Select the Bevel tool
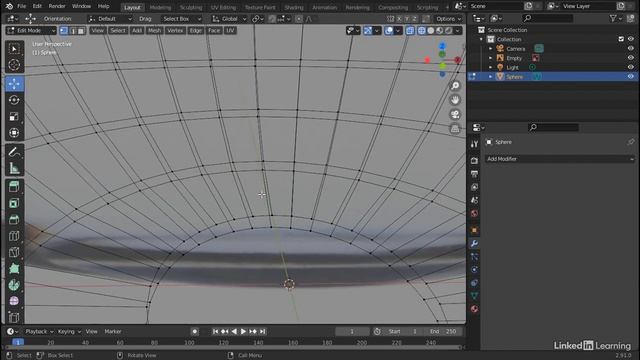Image resolution: width=640 pixels, height=360 pixels. pyautogui.click(x=14, y=220)
